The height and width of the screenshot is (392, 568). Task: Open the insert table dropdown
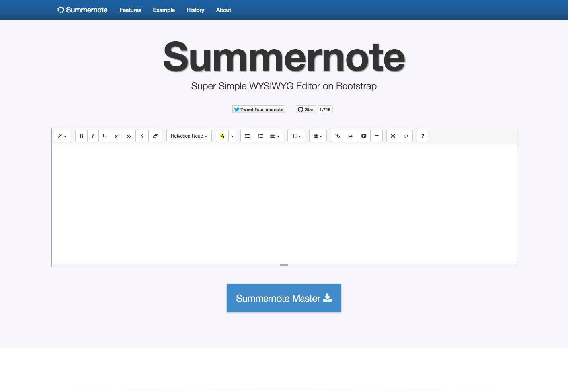[x=318, y=136]
